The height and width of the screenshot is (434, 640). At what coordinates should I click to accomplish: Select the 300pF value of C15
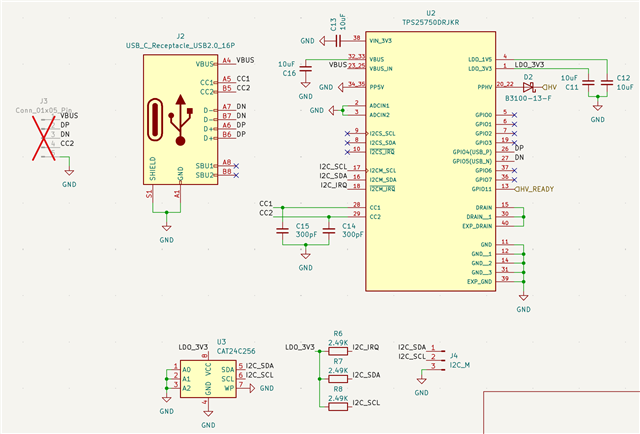(x=306, y=235)
